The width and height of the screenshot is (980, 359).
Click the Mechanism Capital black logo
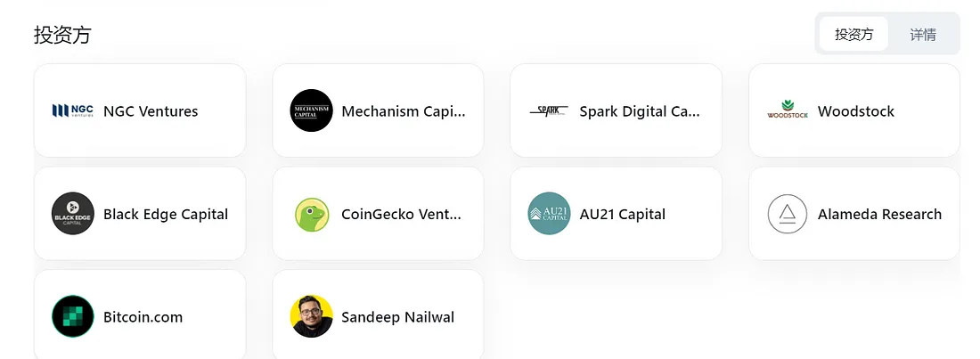(x=311, y=110)
